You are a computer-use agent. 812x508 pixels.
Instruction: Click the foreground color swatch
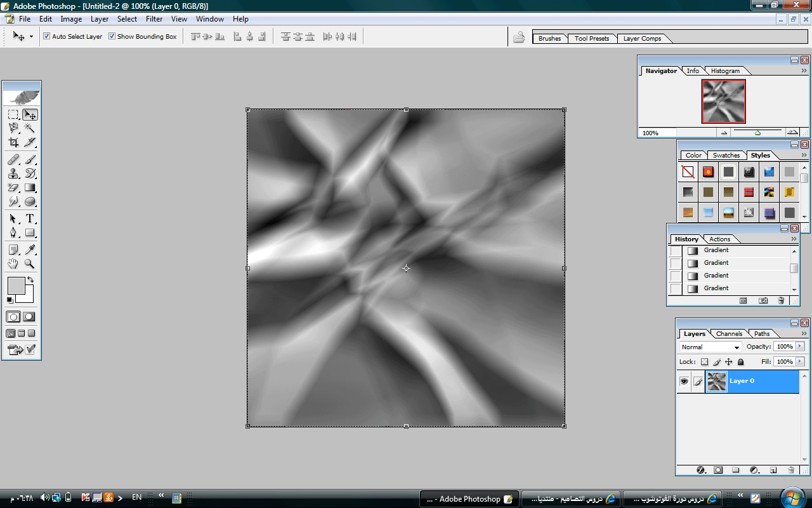click(x=15, y=286)
